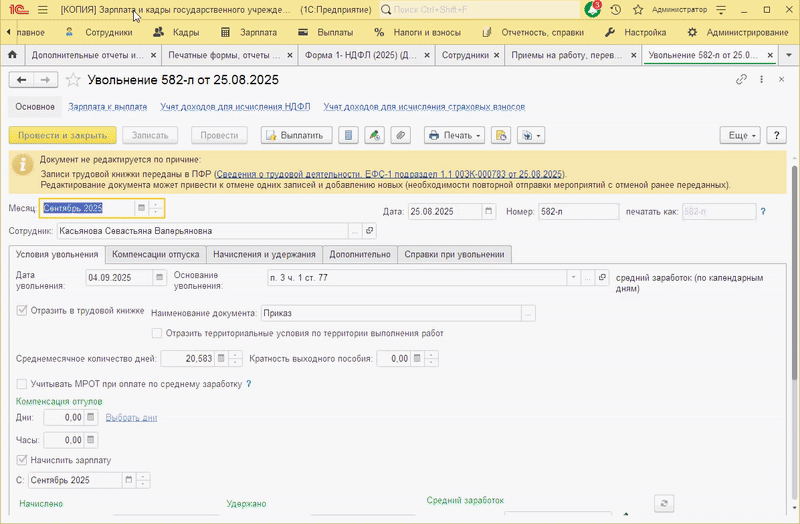The height and width of the screenshot is (524, 800).
Task: Click the search field Поиск Ctrl+Shift+F
Action: click(480, 10)
